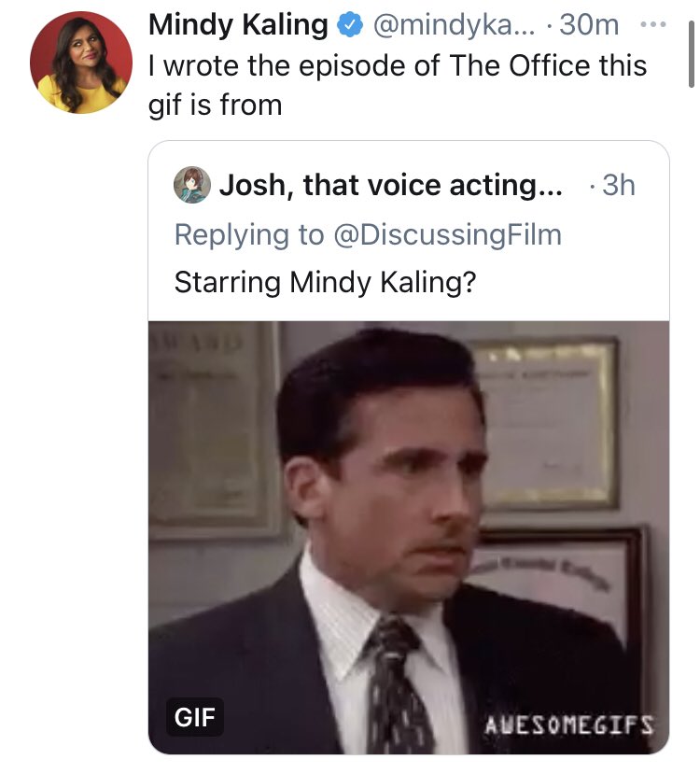
Task: Click the "Replying to" label
Action: pyautogui.click(x=247, y=234)
